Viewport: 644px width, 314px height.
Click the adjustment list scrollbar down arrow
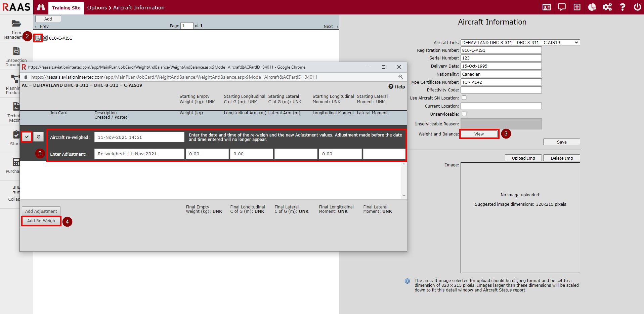pos(404,196)
